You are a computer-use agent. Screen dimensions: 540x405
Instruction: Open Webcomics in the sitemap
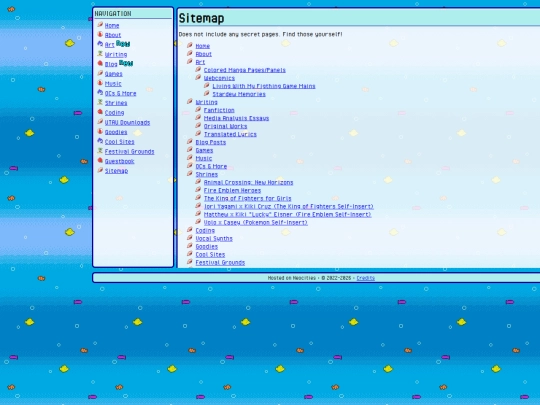(x=219, y=78)
